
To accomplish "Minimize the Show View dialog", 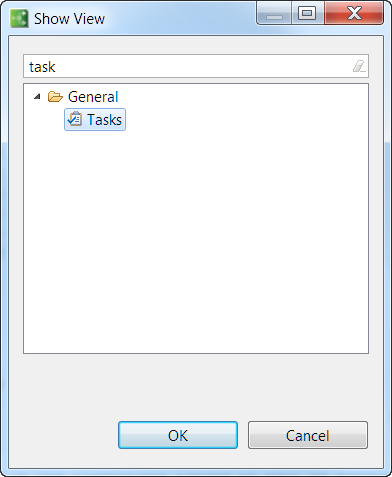I will (274, 13).
